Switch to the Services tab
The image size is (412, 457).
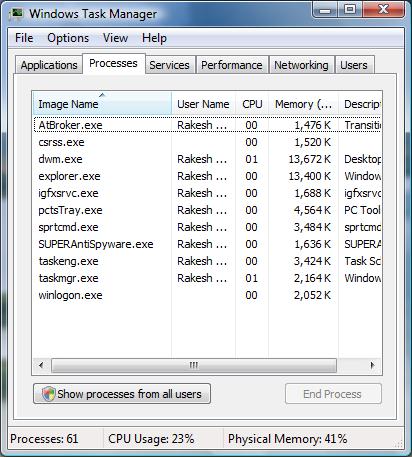[x=169, y=65]
